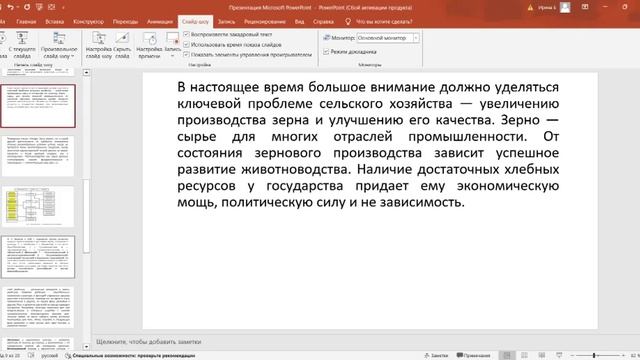Click the ribbon display options icon
This screenshot has width=640, height=360.
(585, 7)
